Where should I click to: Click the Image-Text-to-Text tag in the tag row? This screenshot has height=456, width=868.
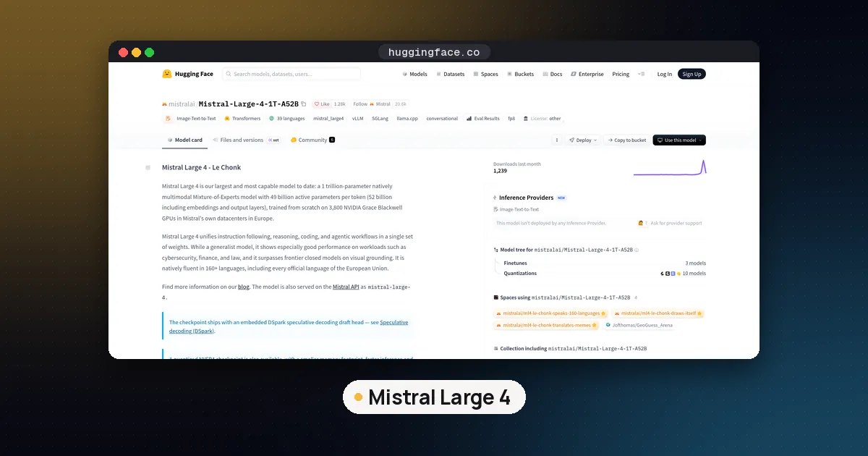[x=190, y=118]
